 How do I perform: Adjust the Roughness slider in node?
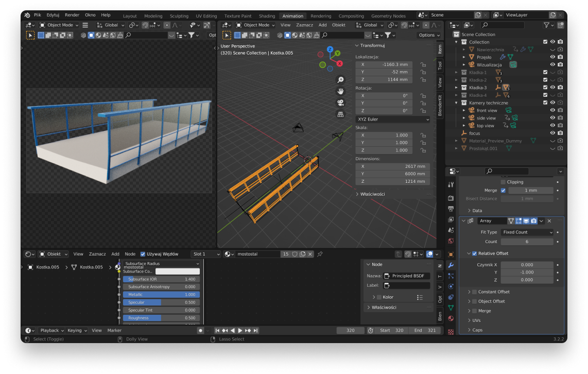point(161,318)
